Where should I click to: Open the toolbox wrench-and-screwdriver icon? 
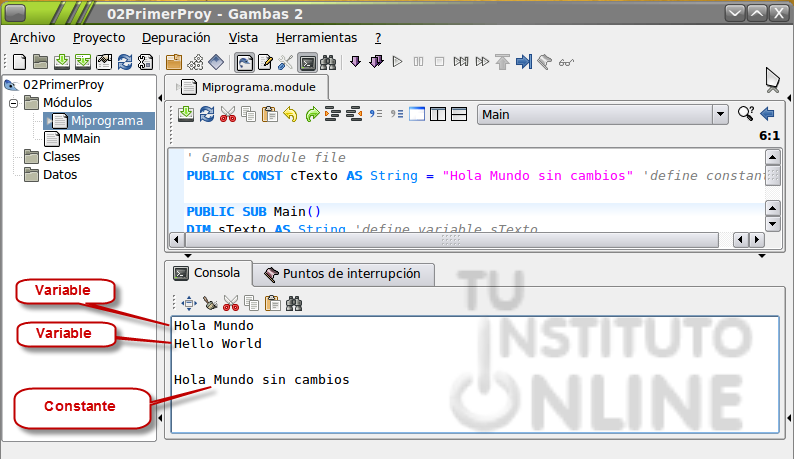point(286,62)
